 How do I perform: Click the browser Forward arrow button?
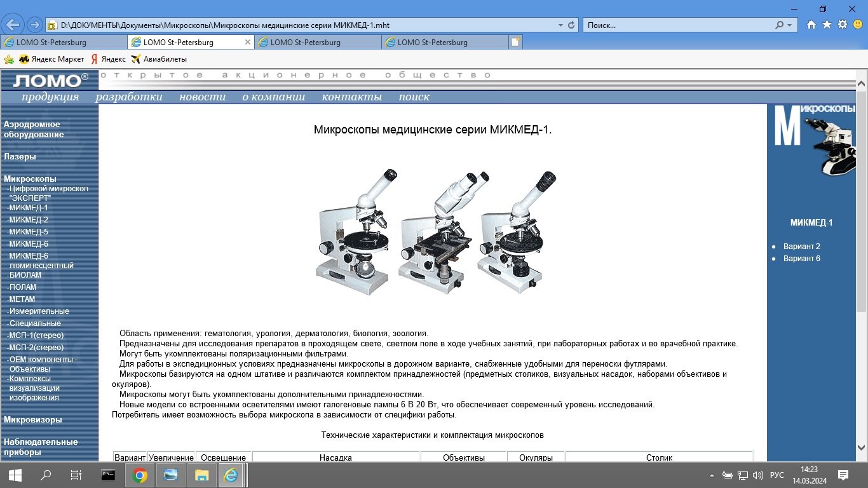[34, 25]
